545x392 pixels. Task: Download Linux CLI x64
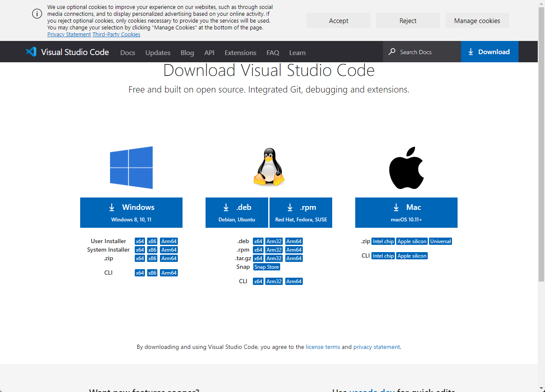(258, 282)
